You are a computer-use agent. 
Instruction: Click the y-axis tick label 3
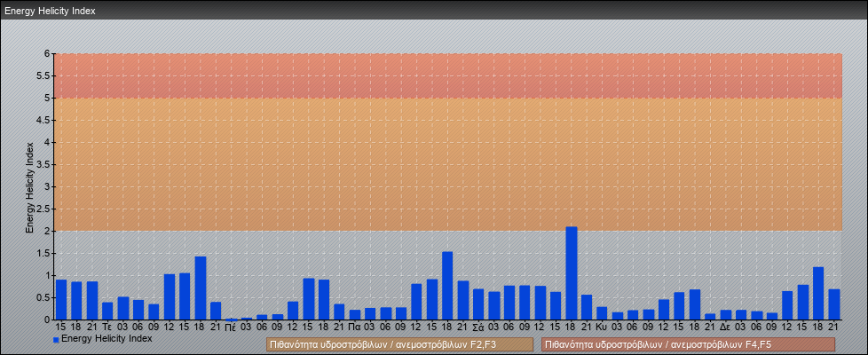[x=48, y=186]
